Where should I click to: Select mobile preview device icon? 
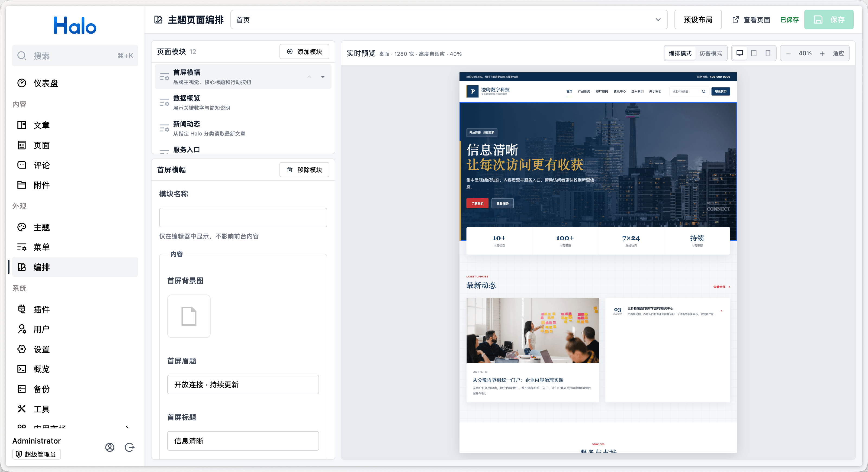pyautogui.click(x=768, y=53)
